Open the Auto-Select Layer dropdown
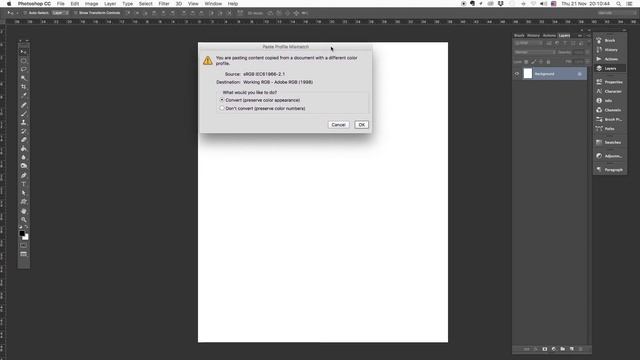Image resolution: width=640 pixels, height=360 pixels. pyautogui.click(x=60, y=13)
